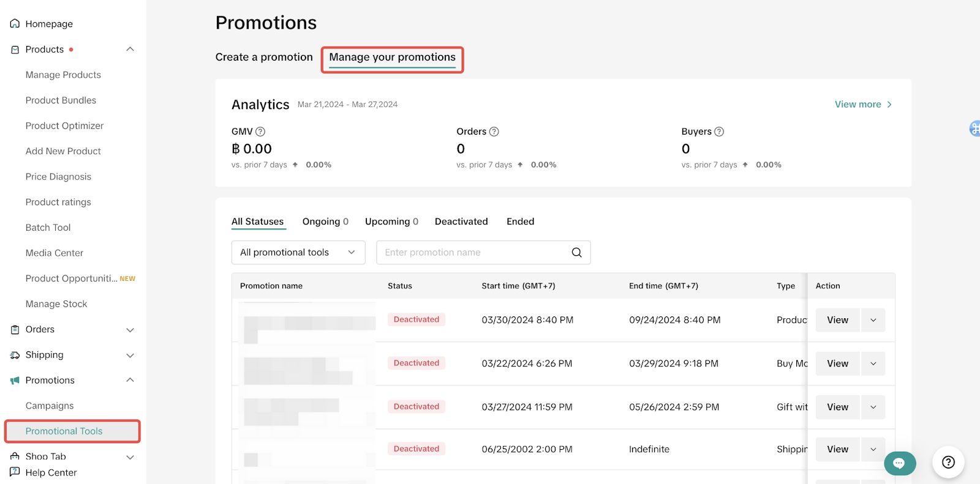Open Manage Products in the sidebar

click(63, 75)
